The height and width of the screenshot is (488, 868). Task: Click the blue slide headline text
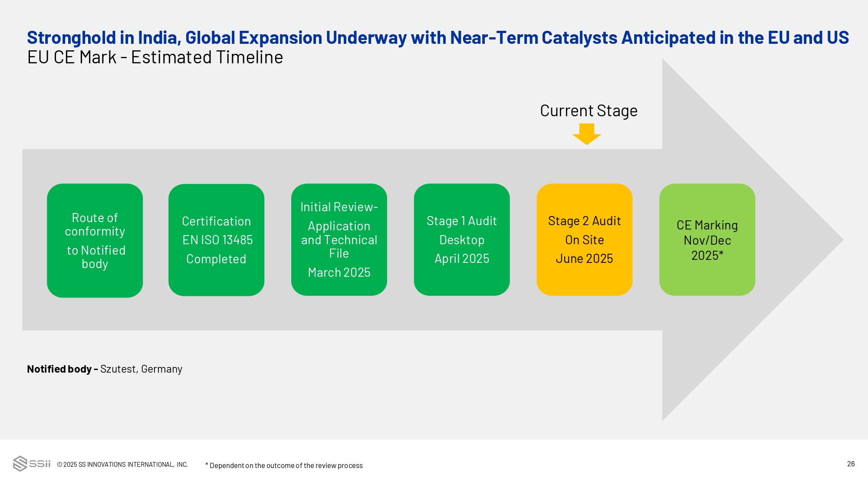click(x=437, y=38)
